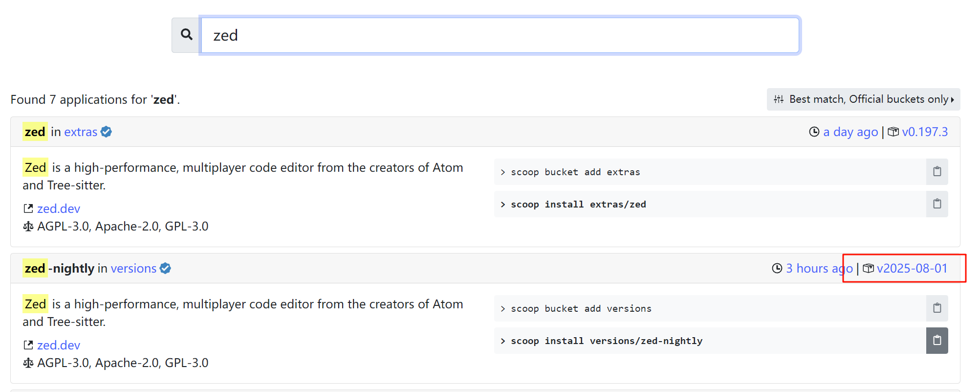Screen dimensions: 980x392
Task: Copy the 'scoop install extras/zed' command
Action: point(936,204)
